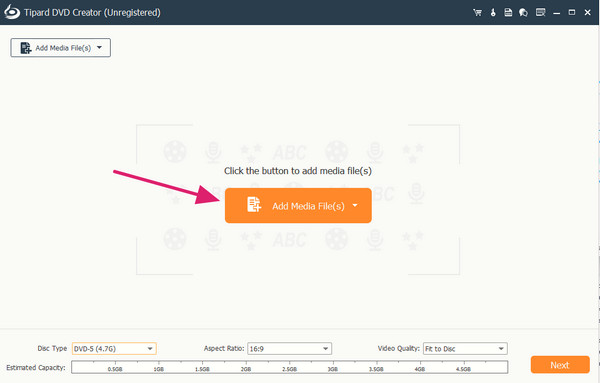Expand arrow on the orange Add Media button

click(x=355, y=205)
